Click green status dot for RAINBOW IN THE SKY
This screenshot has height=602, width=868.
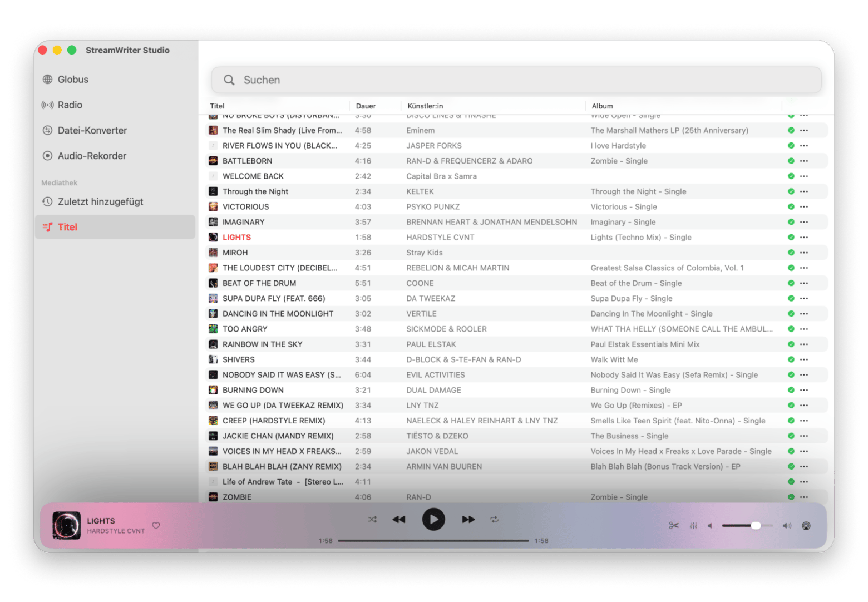pos(791,344)
